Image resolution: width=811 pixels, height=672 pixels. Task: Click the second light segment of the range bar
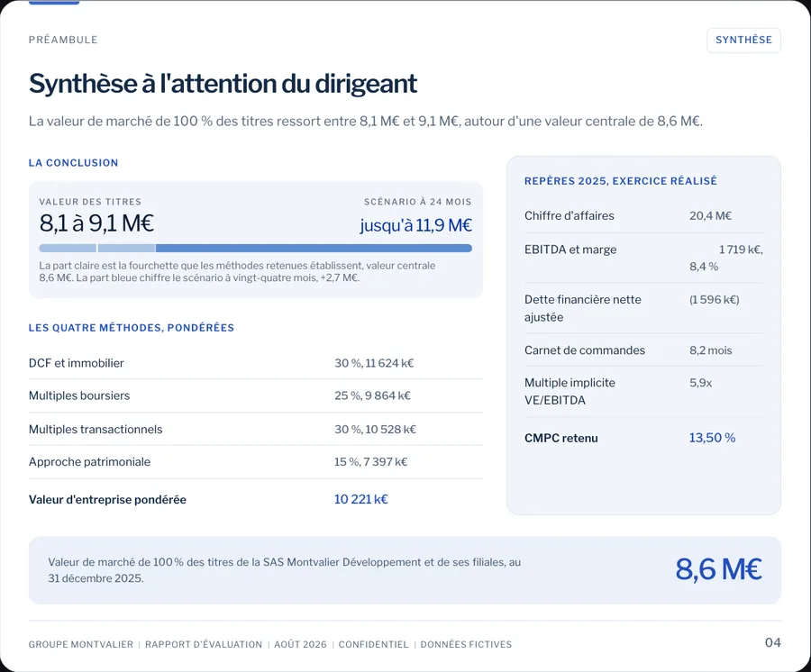[126, 248]
